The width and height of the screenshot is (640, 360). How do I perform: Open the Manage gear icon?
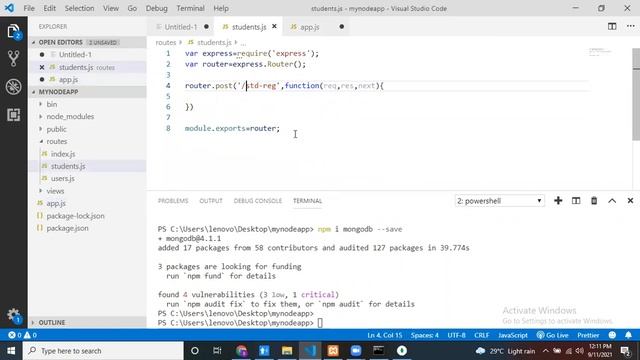(13, 315)
